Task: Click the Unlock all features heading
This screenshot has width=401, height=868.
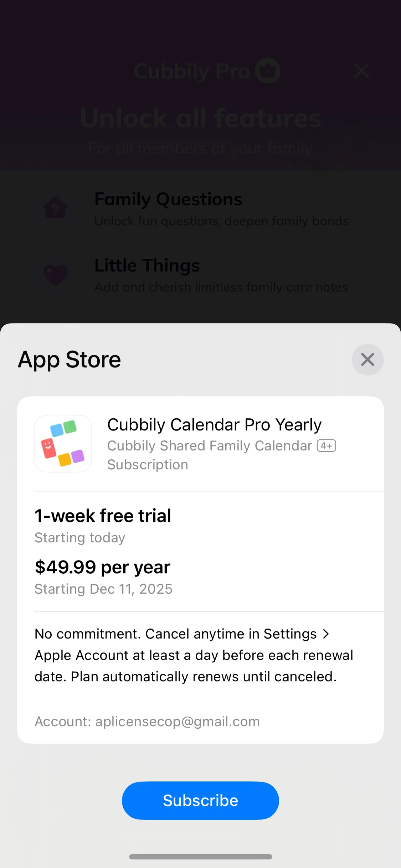Action: click(201, 118)
